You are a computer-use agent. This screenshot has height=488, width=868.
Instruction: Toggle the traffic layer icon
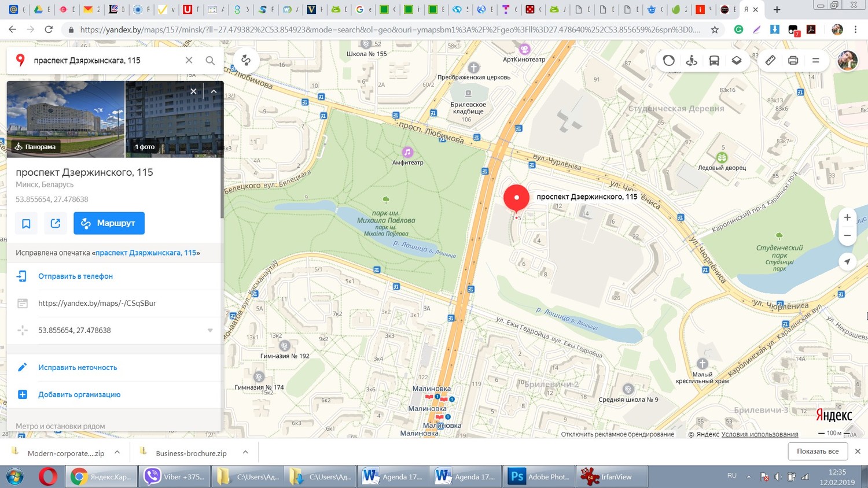point(668,60)
